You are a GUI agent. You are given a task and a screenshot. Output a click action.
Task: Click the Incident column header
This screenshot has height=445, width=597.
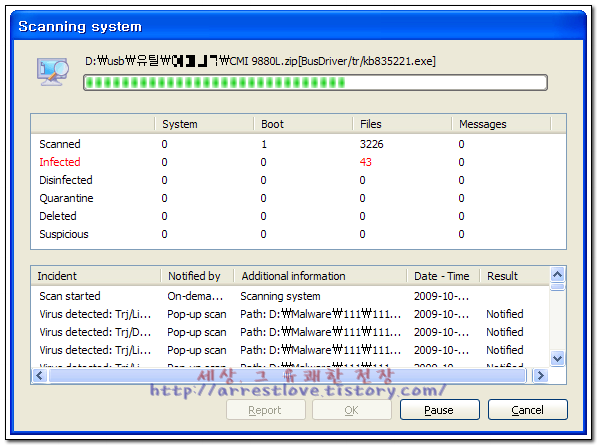[96, 276]
